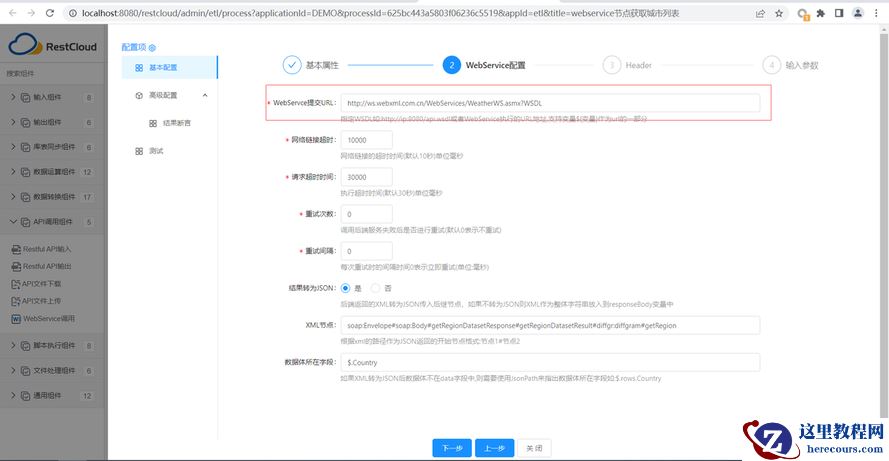Expand the 输出组件 group chevron
The width and height of the screenshot is (889, 461).
tap(13, 122)
